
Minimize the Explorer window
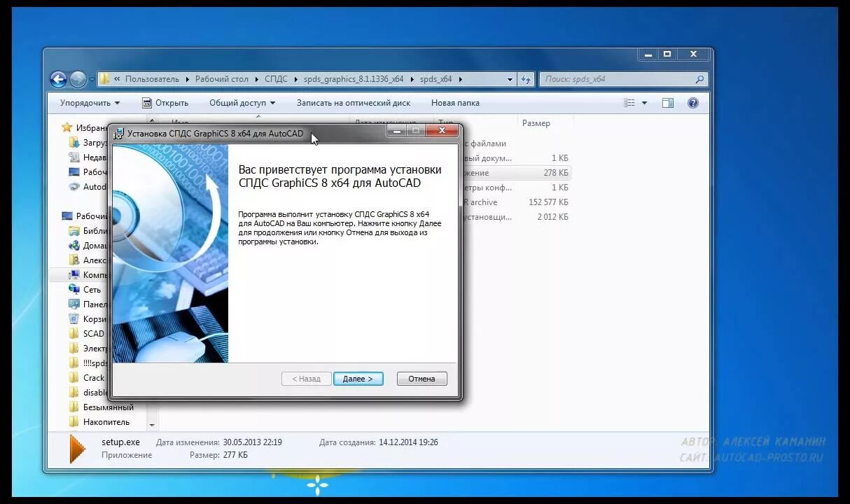(x=648, y=54)
